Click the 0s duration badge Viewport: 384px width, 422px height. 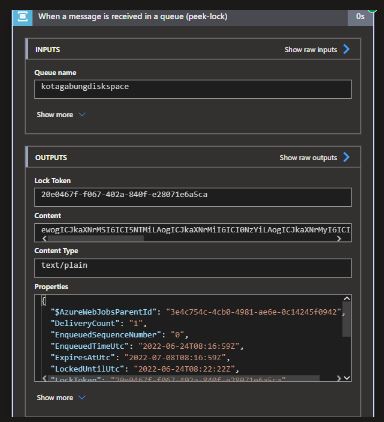click(x=360, y=17)
